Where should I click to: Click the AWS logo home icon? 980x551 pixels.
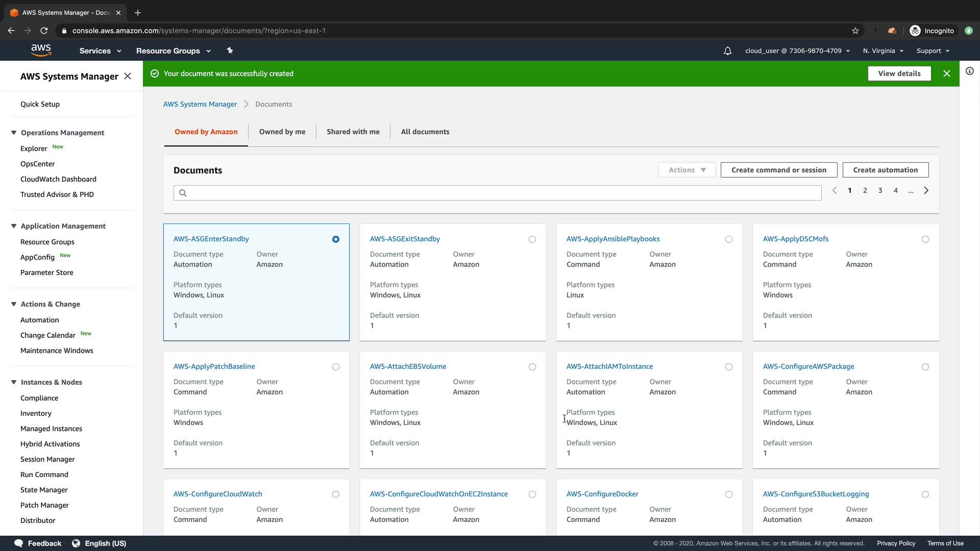point(41,50)
